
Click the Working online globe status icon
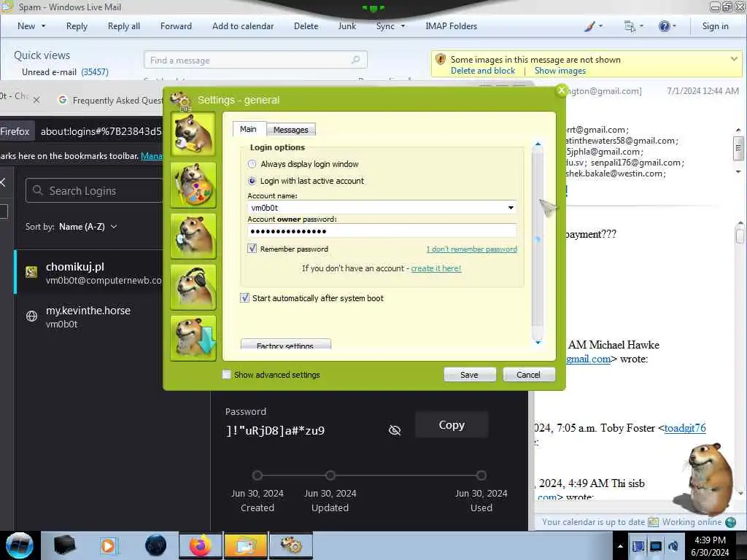(730, 522)
